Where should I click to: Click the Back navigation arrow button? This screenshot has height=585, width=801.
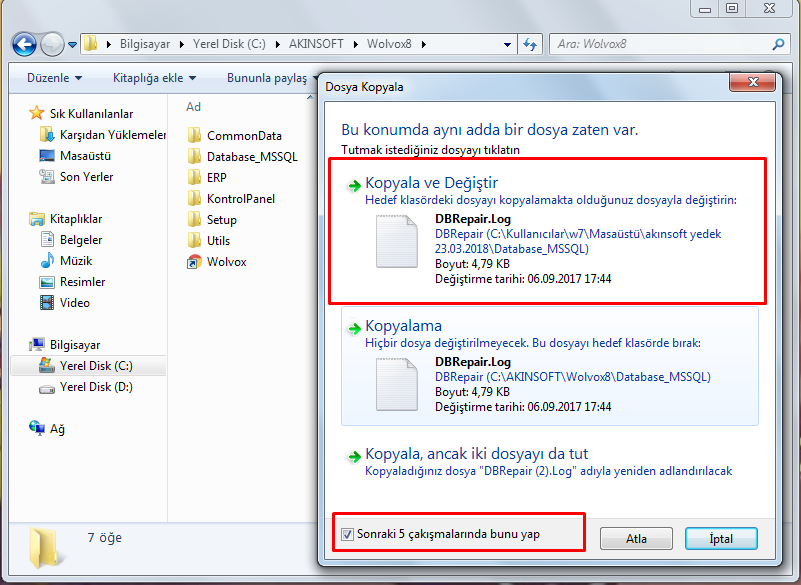(24, 44)
